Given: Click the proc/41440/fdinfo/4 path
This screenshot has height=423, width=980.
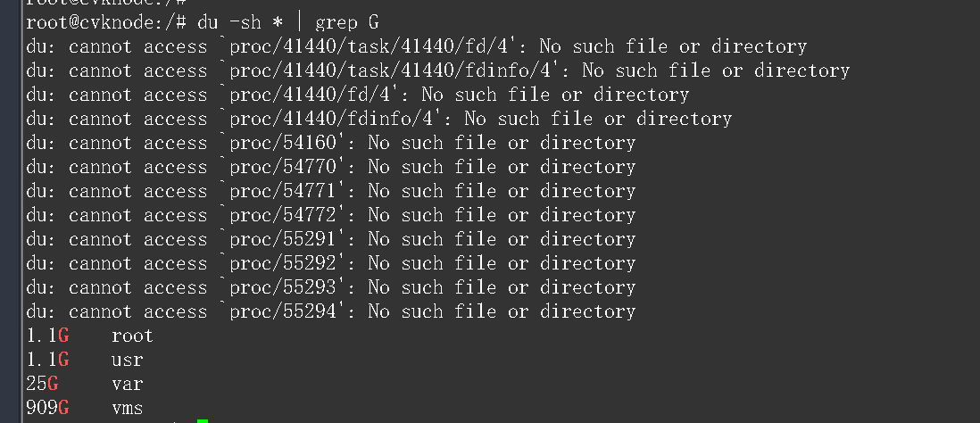Looking at the screenshot, I should click(x=329, y=119).
